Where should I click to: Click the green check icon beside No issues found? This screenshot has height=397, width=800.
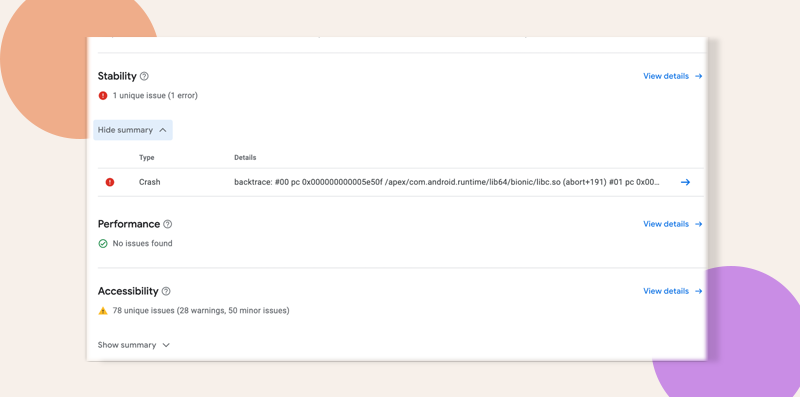coord(103,243)
